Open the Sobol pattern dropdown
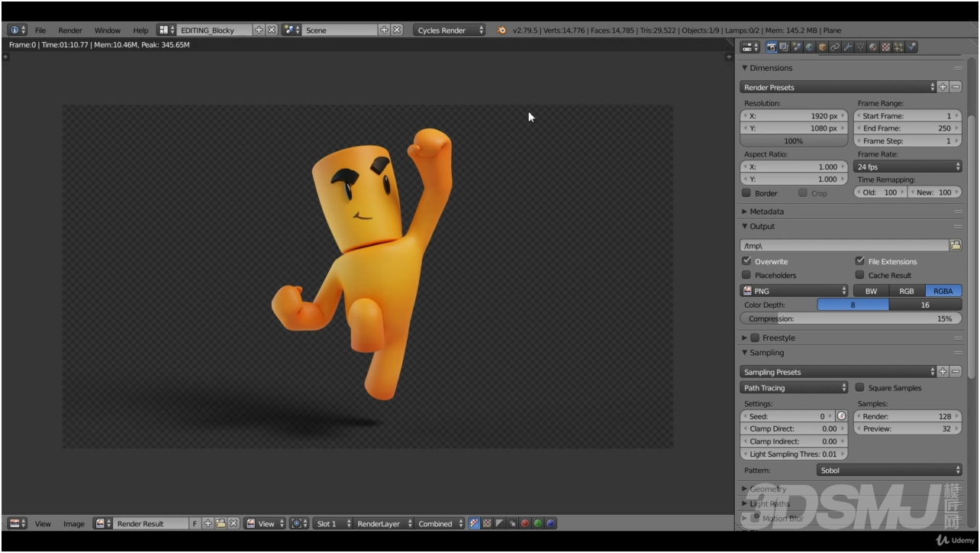 click(x=889, y=471)
